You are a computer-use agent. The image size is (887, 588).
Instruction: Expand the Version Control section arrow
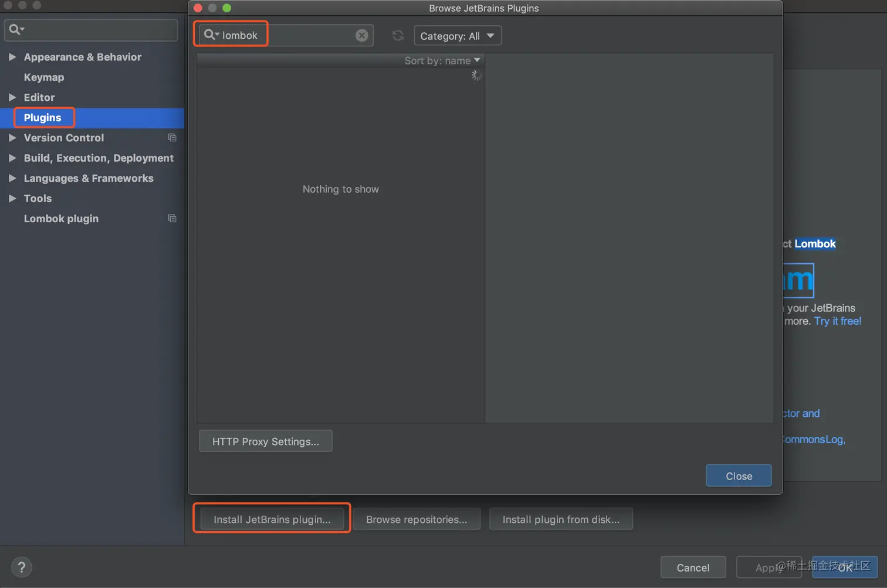[12, 138]
